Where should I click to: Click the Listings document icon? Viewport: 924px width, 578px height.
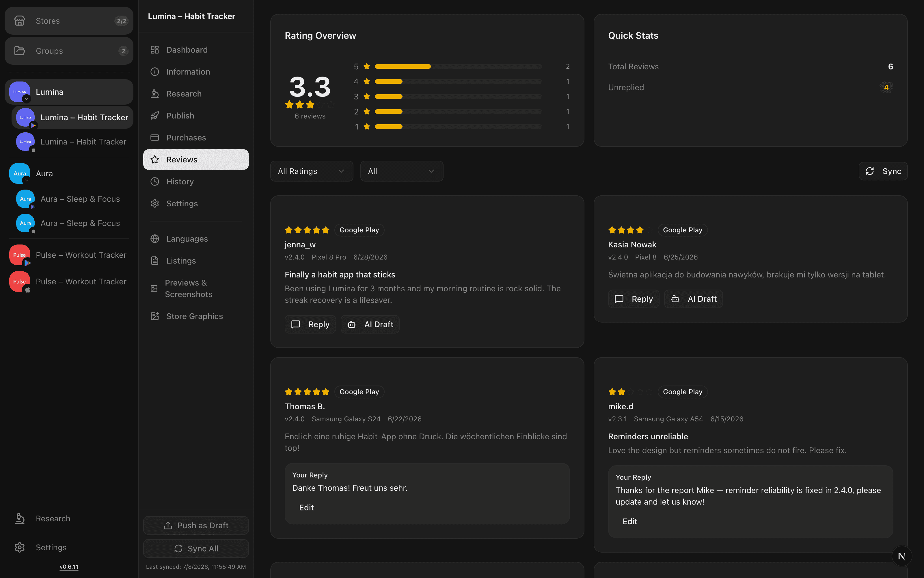pyautogui.click(x=155, y=261)
